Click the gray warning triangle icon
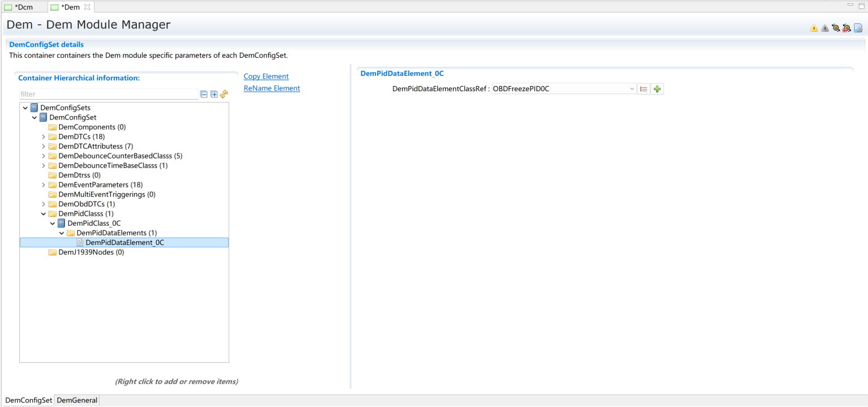868x407 pixels. tap(824, 28)
